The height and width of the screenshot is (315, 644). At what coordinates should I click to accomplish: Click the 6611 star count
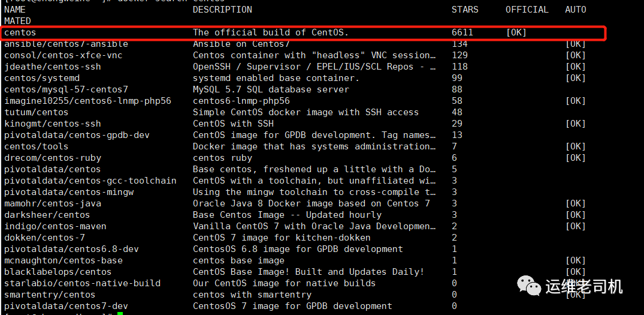tap(462, 32)
